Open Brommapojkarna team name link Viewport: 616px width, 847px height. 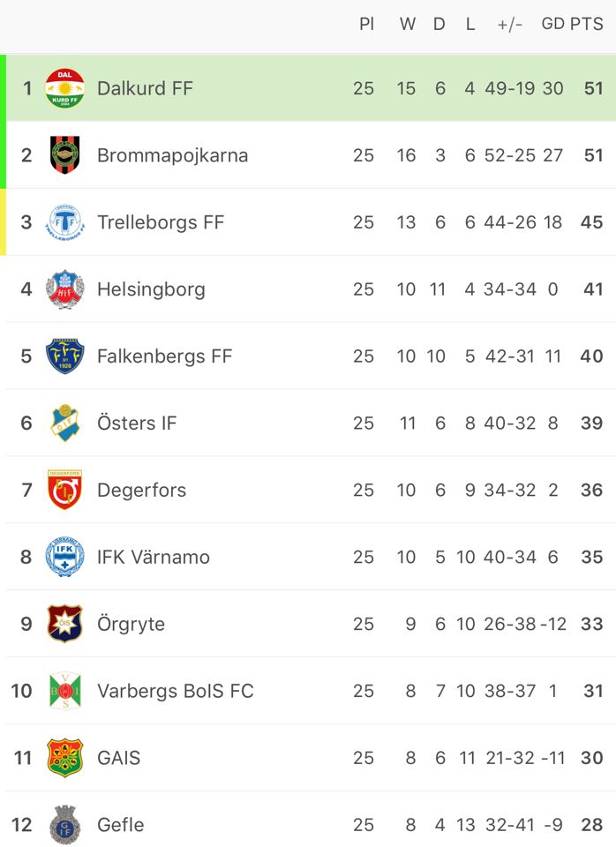click(172, 155)
